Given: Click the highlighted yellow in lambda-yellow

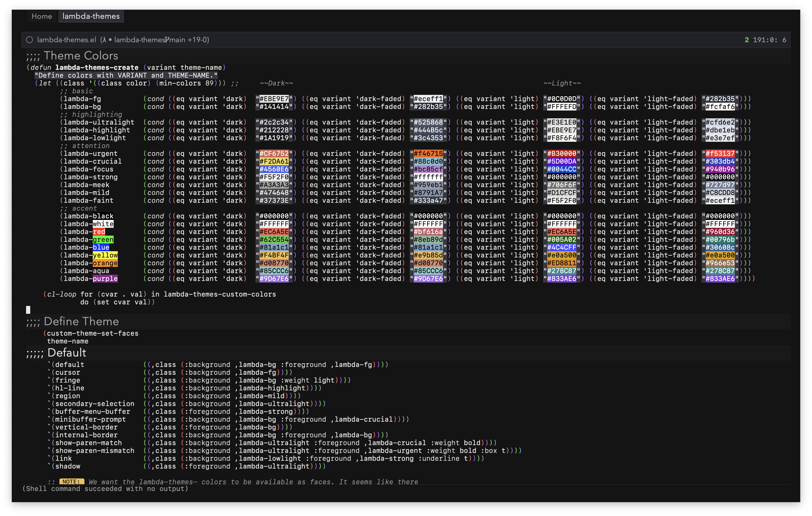Looking at the screenshot, I should point(105,255).
